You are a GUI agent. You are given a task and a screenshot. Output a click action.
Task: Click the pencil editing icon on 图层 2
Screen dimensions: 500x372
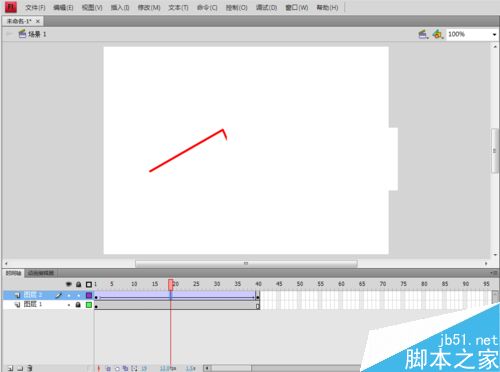[x=59, y=295]
